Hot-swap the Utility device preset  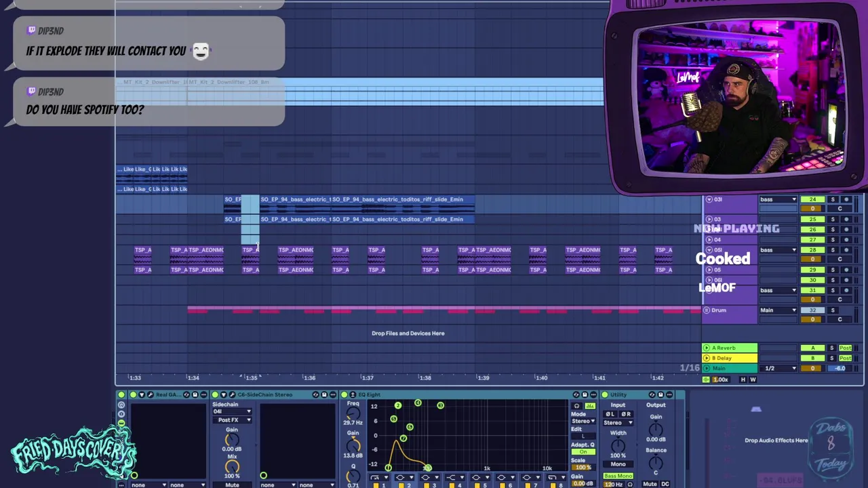(652, 394)
